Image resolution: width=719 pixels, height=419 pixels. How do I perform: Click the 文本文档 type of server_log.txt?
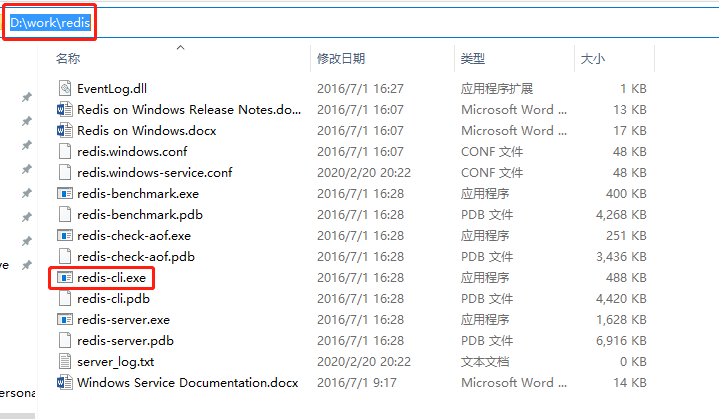pos(485,362)
